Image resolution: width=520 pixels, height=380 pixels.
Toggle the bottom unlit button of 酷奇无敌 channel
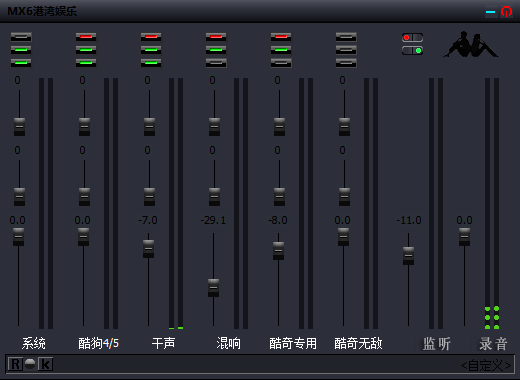[346, 63]
